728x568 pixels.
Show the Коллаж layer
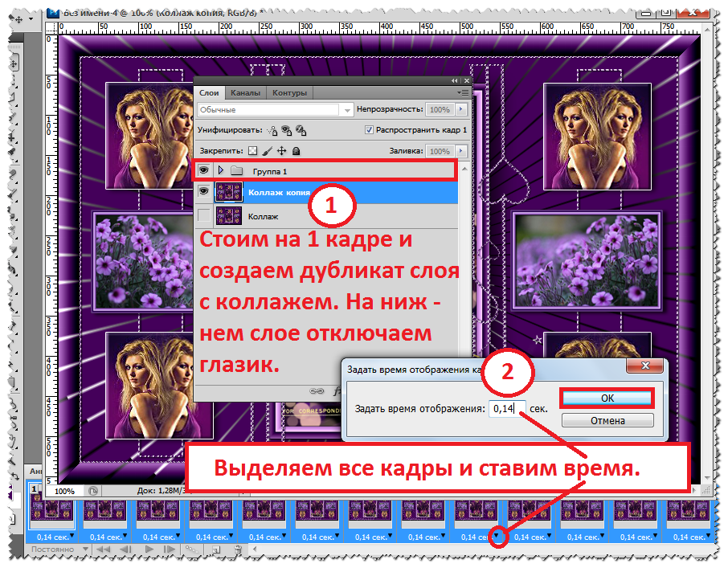[203, 216]
